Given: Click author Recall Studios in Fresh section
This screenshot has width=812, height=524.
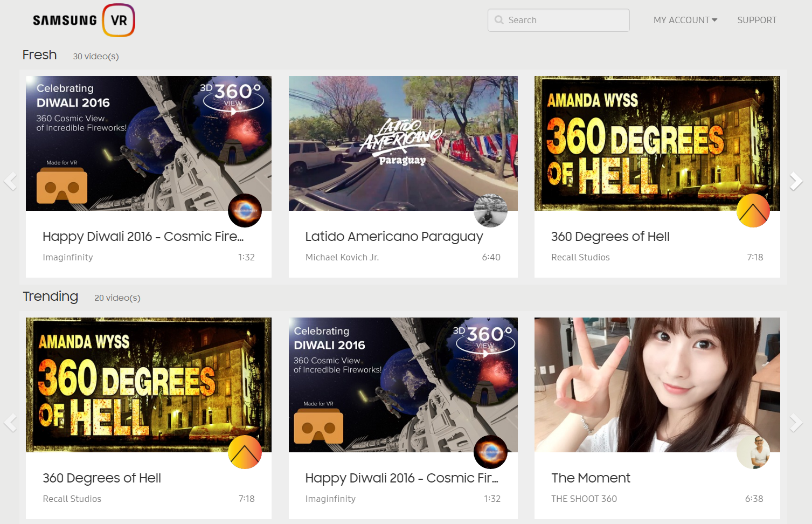Looking at the screenshot, I should coord(580,257).
